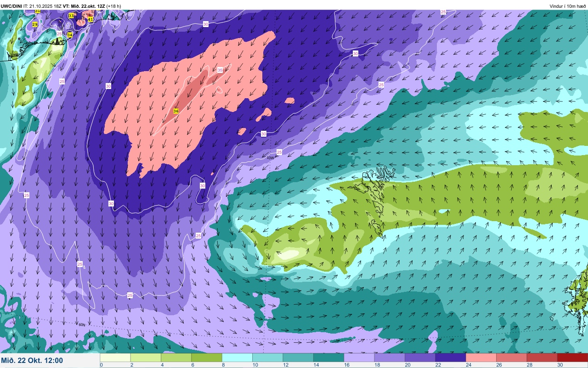Select the 20-22 purple legend swatch
The width and height of the screenshot is (588, 368).
tap(420, 357)
